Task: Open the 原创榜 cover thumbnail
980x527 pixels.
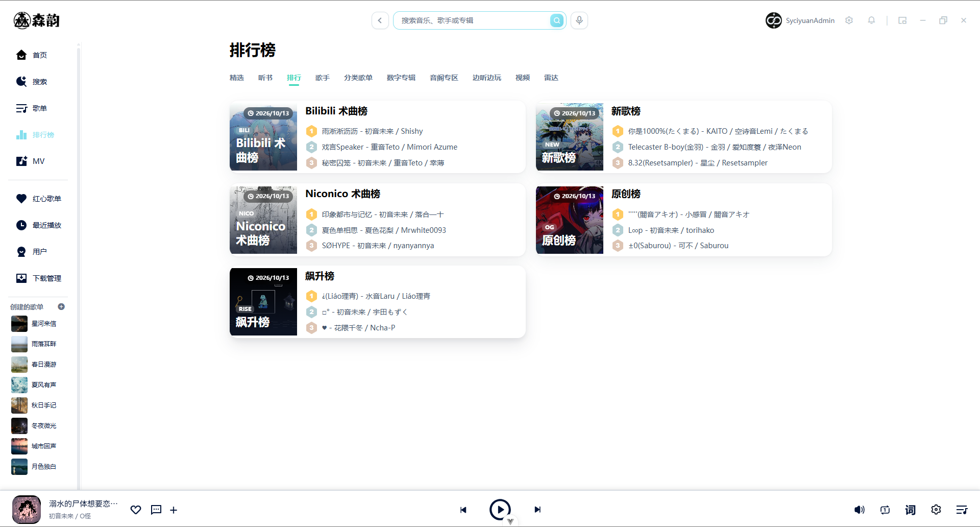Action: click(570, 220)
